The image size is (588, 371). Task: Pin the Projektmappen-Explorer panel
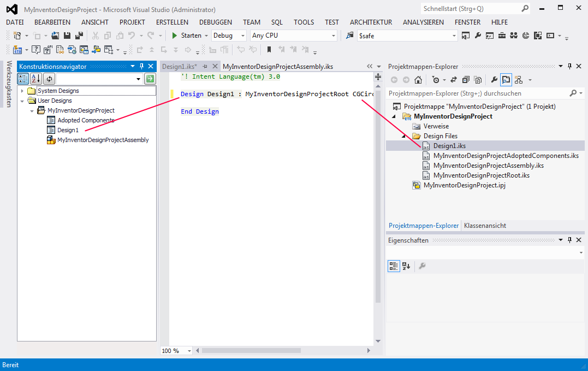point(569,67)
